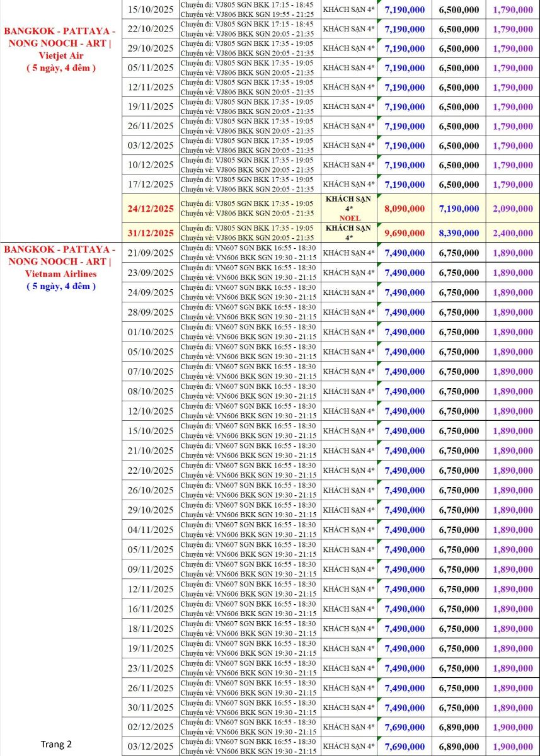Select the 31/12/2025 departure date

[151, 233]
